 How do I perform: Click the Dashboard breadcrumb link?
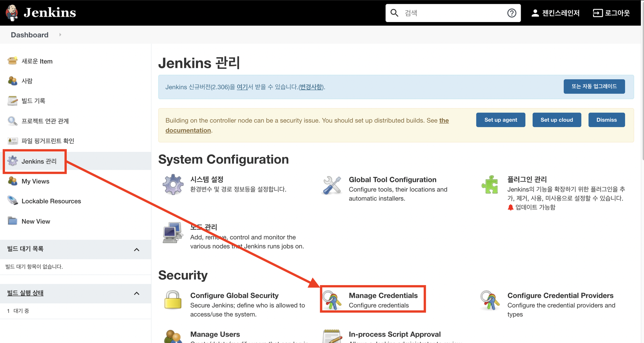click(30, 35)
